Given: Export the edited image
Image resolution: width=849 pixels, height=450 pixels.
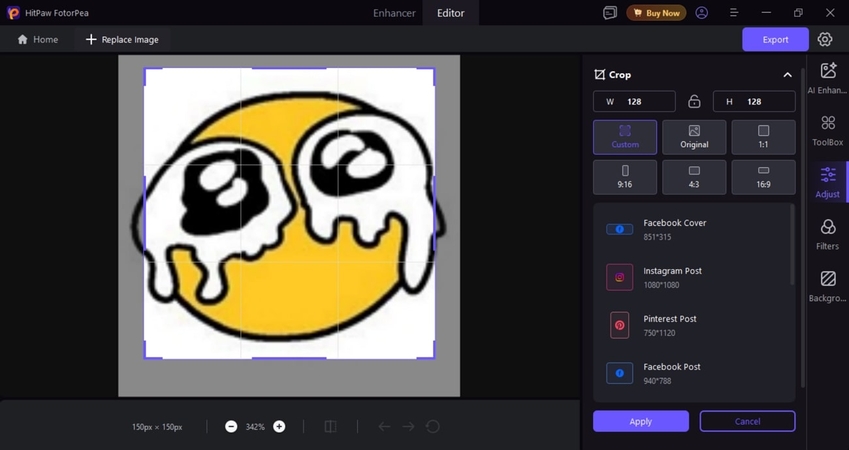Looking at the screenshot, I should pos(775,40).
